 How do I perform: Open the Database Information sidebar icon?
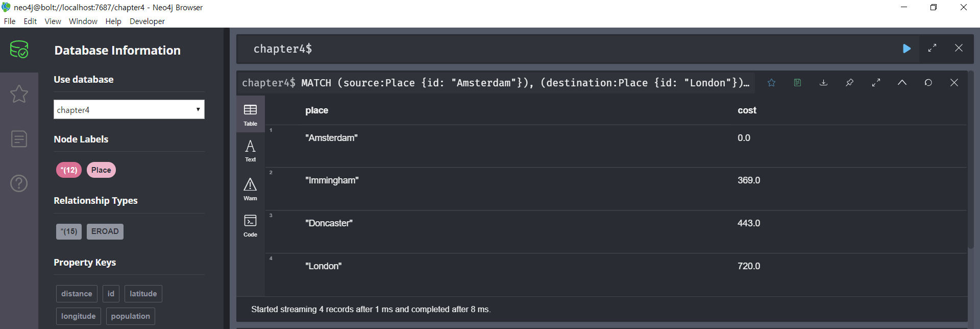(x=19, y=50)
